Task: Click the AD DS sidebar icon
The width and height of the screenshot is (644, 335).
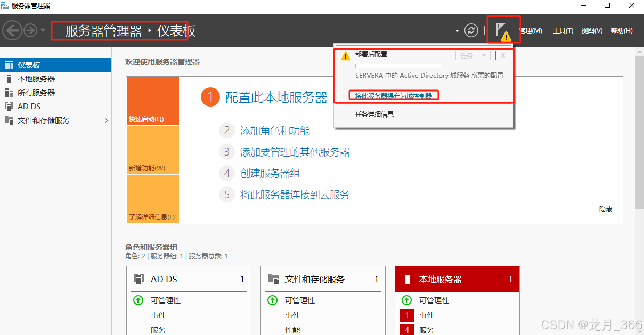Action: 9,107
